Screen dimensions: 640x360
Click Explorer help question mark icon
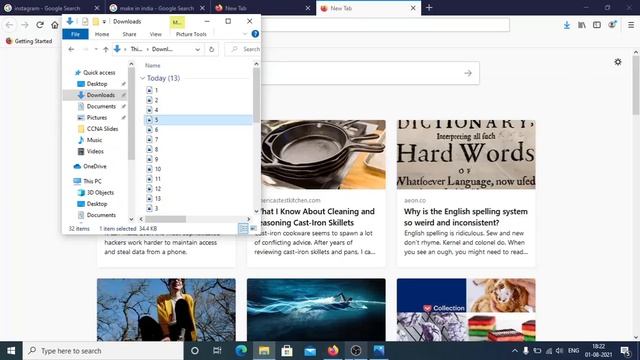pyautogui.click(x=255, y=34)
